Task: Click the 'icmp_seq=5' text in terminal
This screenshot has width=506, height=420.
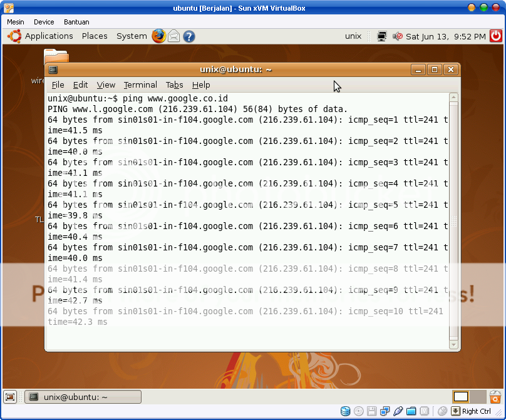Action: (373, 205)
